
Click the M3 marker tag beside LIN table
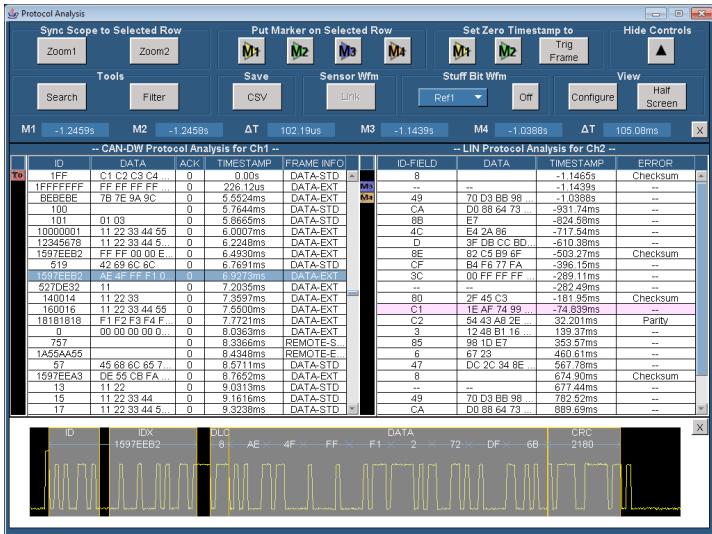(367, 187)
